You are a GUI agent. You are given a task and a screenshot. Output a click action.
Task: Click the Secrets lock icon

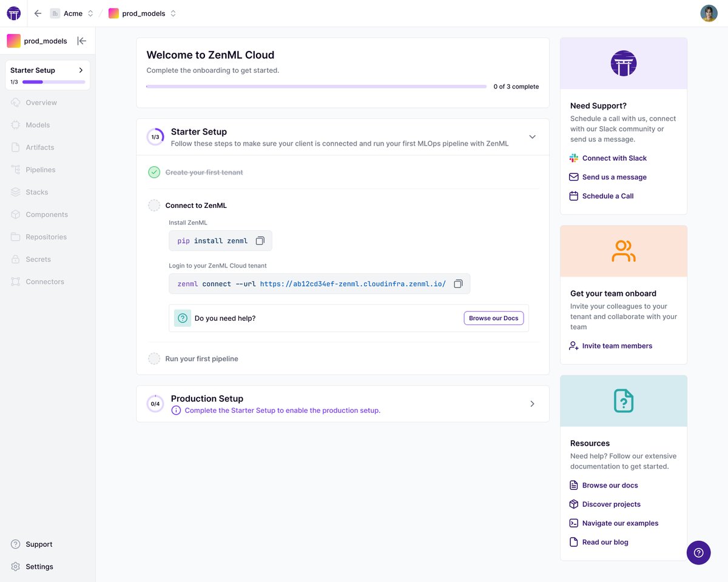tap(16, 259)
